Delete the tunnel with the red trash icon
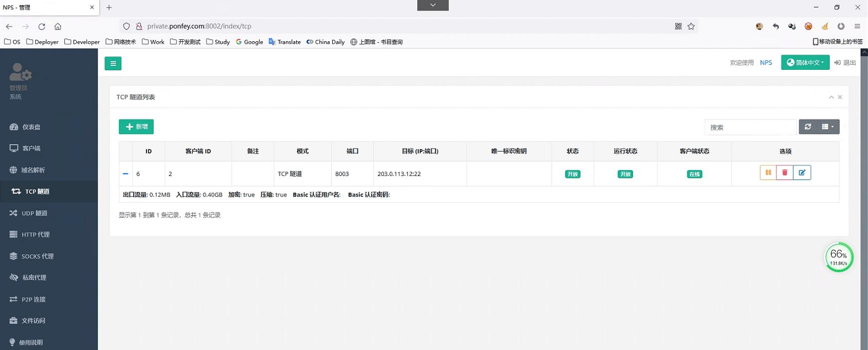 (x=785, y=173)
